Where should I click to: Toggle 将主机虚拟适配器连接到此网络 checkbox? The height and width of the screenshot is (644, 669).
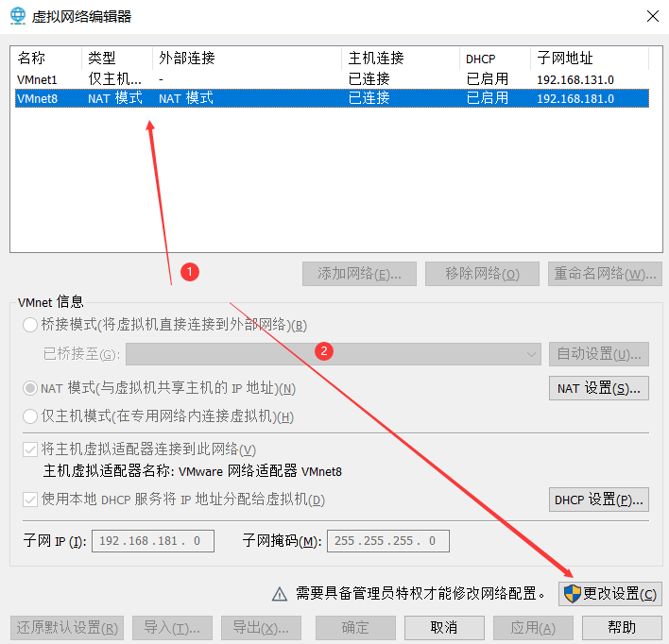point(30,449)
